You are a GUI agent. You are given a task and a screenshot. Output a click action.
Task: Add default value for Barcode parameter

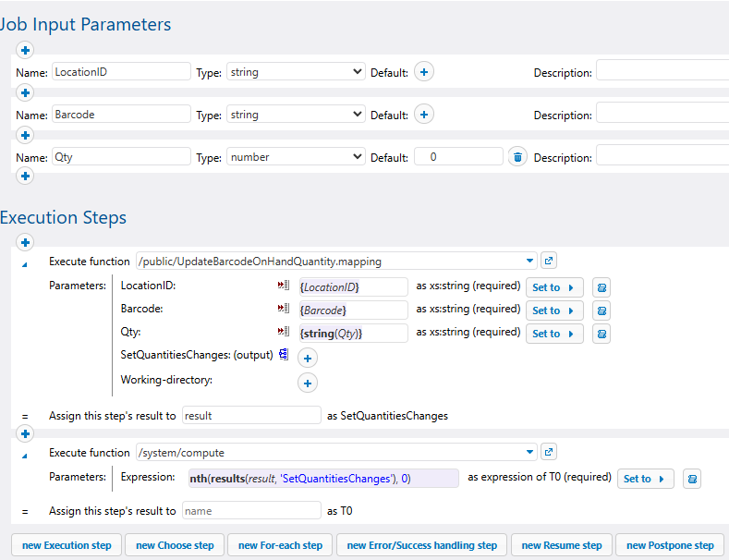(x=424, y=115)
